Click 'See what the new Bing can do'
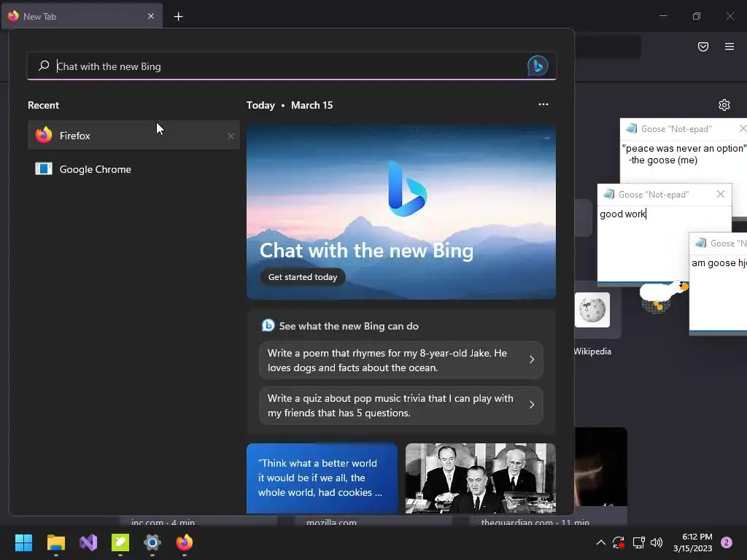 (348, 326)
